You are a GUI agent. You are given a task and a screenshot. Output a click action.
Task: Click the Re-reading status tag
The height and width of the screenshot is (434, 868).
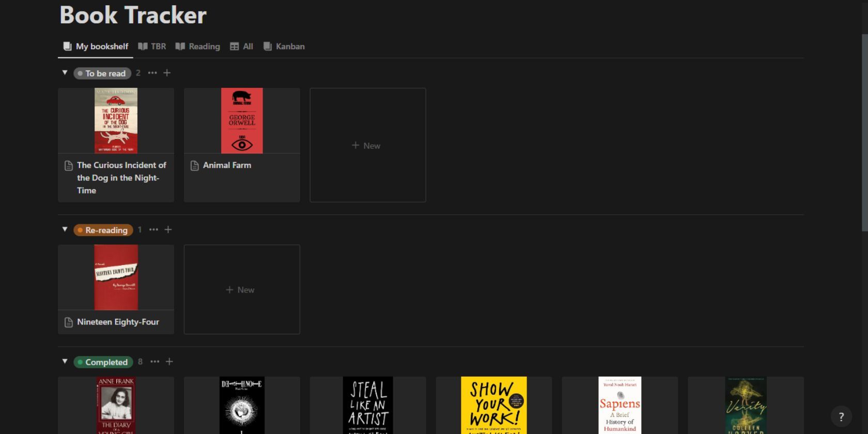(103, 230)
